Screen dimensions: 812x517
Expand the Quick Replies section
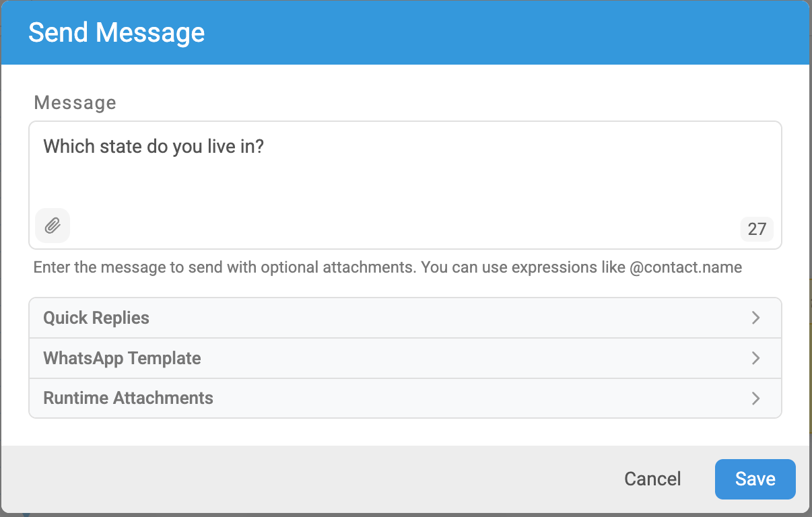[x=405, y=318]
